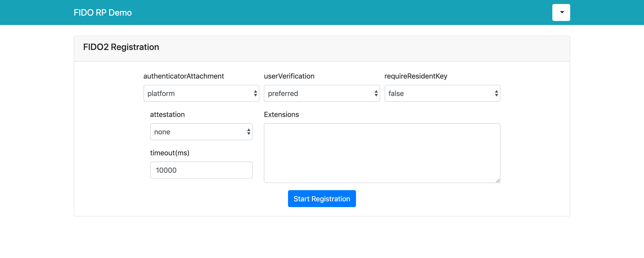Click the Extensions label
The height and width of the screenshot is (258, 644).
pos(281,114)
